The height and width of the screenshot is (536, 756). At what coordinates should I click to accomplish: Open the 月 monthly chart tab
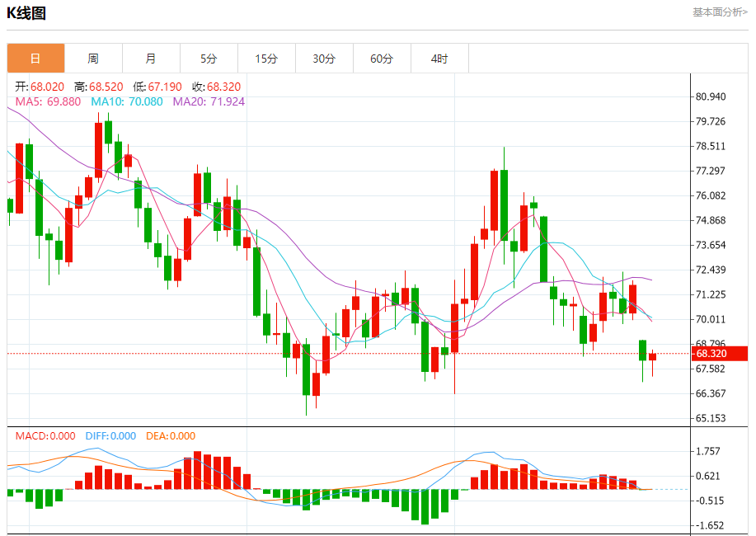click(x=151, y=59)
